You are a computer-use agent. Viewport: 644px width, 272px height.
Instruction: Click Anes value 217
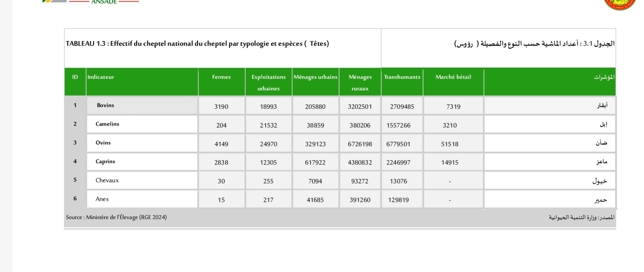pyautogui.click(x=268, y=200)
